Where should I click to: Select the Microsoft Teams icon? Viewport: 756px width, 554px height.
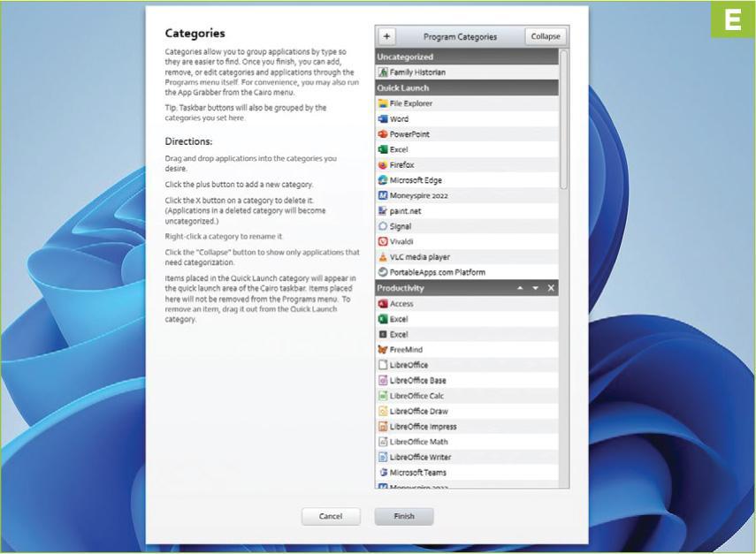[x=383, y=473]
